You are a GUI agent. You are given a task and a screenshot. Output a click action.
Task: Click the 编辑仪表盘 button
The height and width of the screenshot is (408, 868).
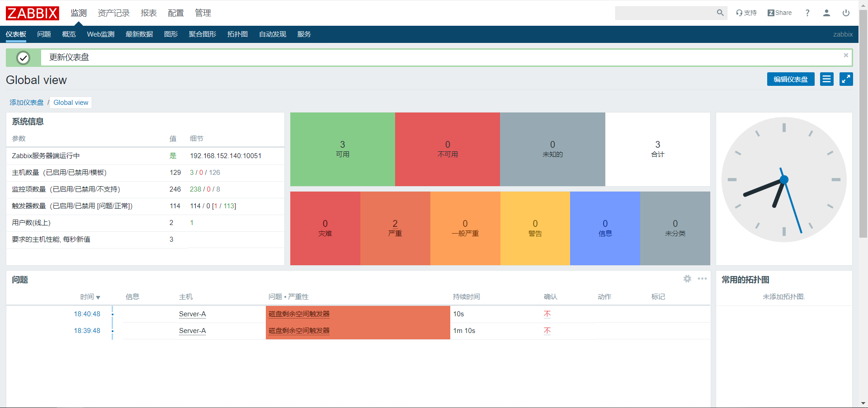coord(791,79)
